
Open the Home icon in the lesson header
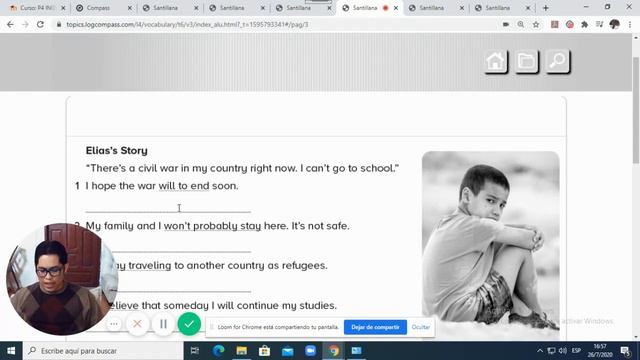point(496,62)
